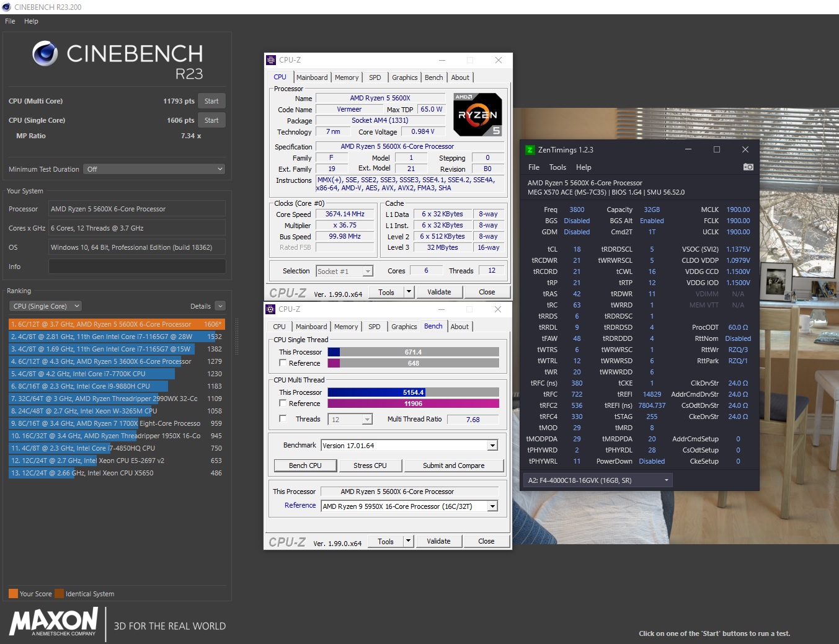The image size is (839, 644).
Task: Open Tools dropdown arrow in lower CPU-Z
Action: 408,541
